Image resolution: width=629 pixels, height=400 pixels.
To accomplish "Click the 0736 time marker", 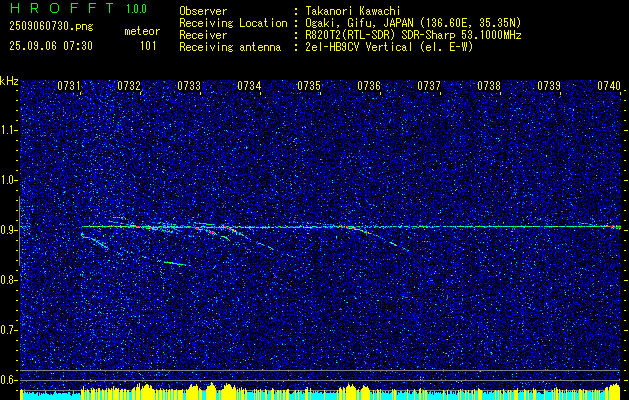I will [369, 85].
